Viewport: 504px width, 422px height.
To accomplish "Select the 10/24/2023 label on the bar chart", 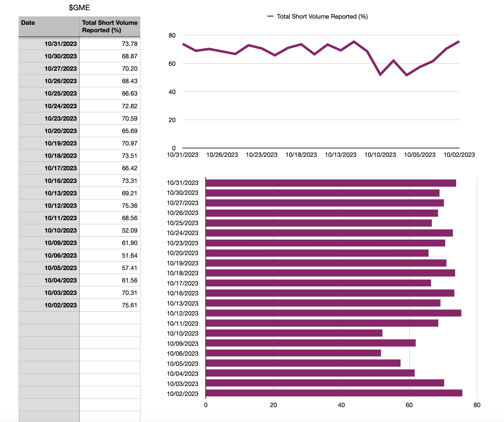I will click(183, 233).
